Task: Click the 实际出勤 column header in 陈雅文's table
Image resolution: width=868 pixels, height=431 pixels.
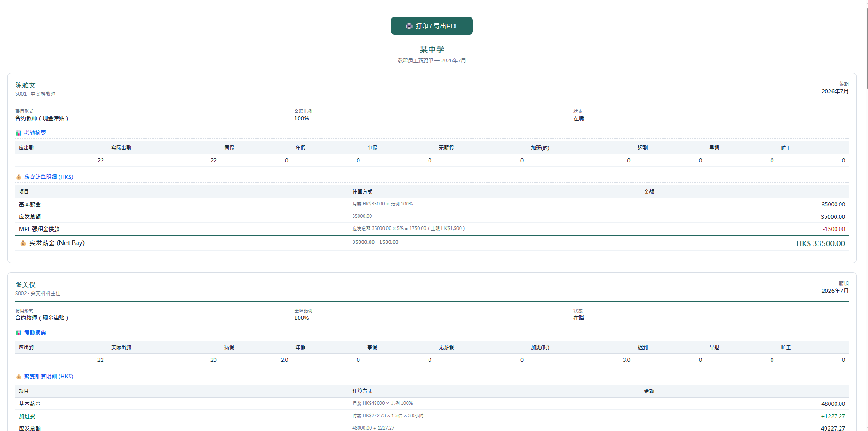Action: pos(121,148)
